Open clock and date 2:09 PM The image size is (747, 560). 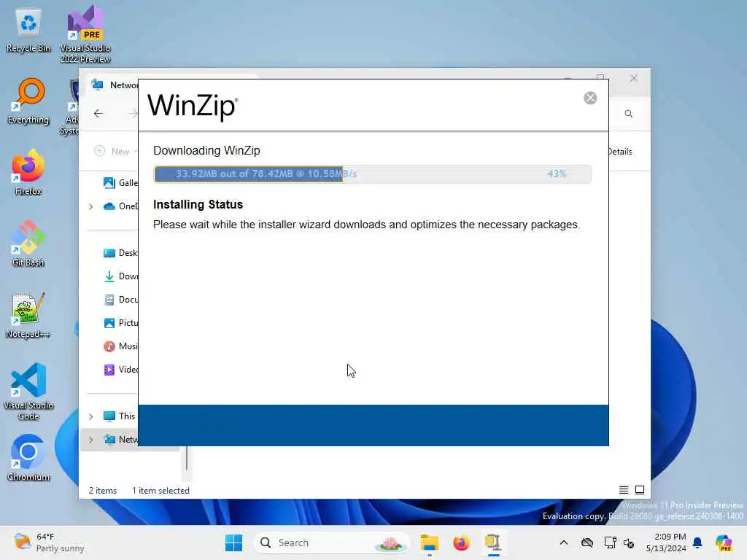665,542
